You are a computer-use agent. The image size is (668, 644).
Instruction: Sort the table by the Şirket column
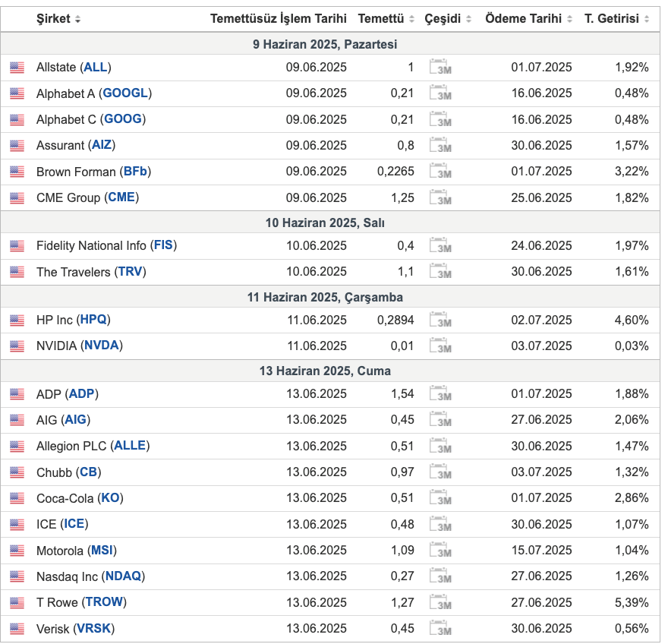click(x=58, y=19)
